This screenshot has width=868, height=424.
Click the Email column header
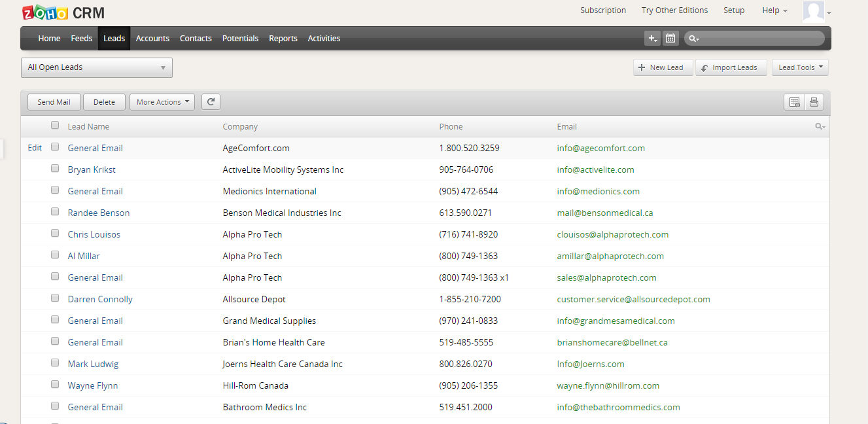click(x=566, y=126)
